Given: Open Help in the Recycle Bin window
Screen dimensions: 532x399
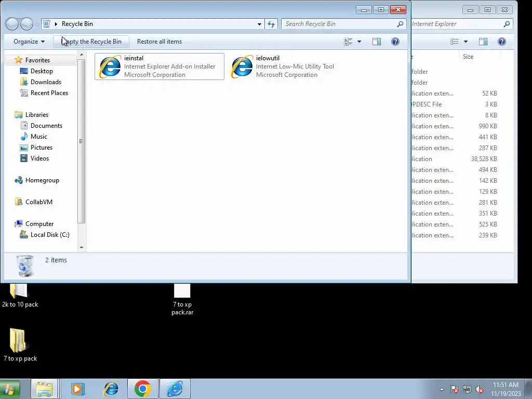Looking at the screenshot, I should (x=395, y=42).
